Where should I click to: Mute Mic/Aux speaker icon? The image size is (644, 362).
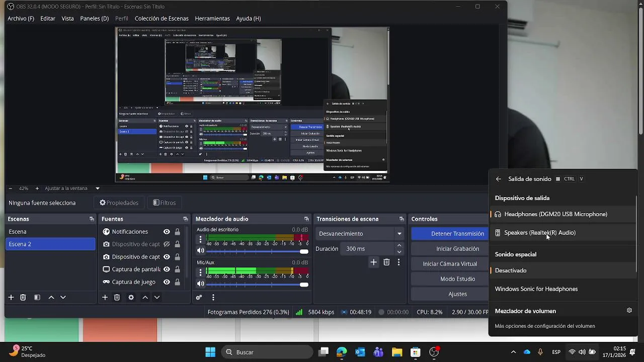coord(200,285)
